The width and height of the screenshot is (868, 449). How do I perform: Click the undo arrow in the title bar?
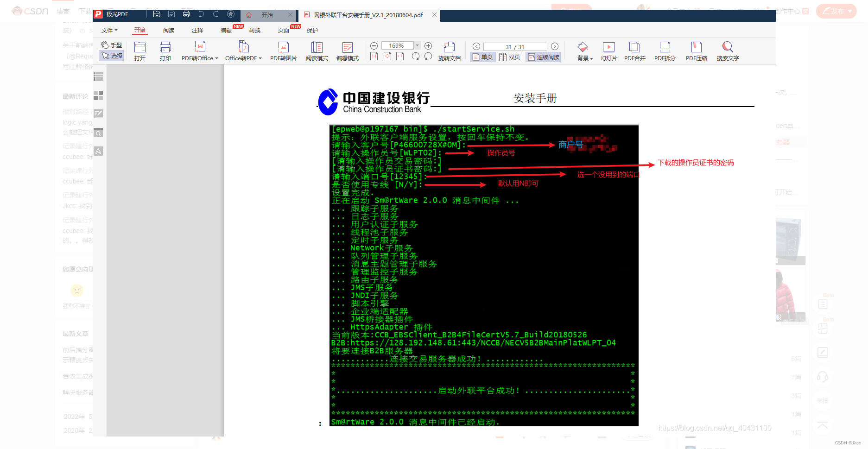click(x=201, y=14)
